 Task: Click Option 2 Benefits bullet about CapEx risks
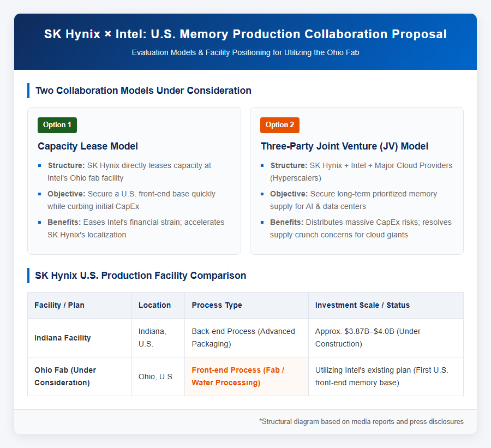tap(361, 229)
